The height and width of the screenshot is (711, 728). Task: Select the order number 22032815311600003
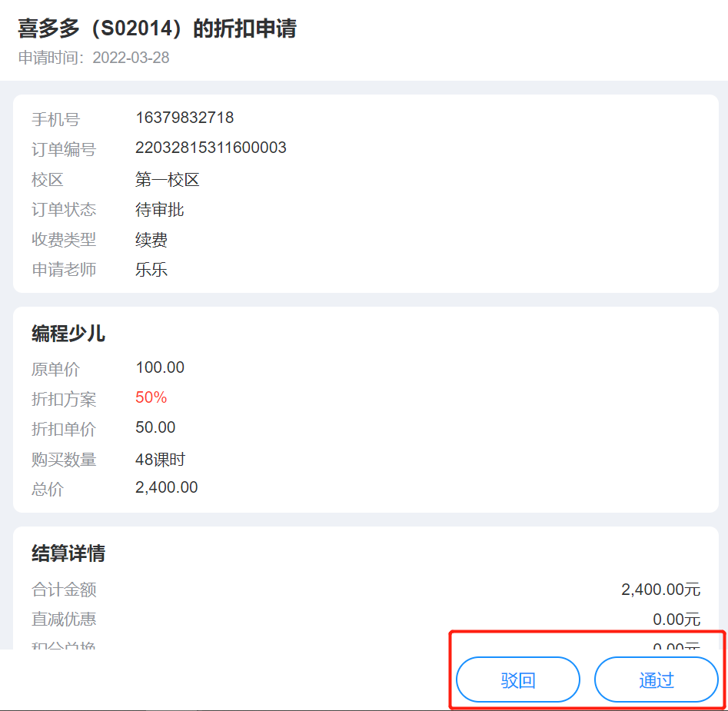(x=211, y=148)
